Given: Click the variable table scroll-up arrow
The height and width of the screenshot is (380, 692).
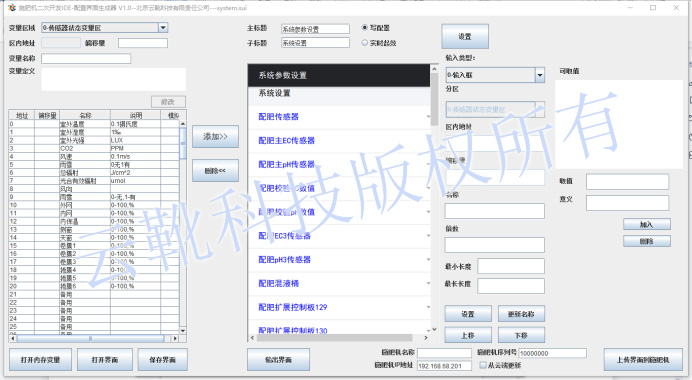Looking at the screenshot, I should [x=183, y=124].
